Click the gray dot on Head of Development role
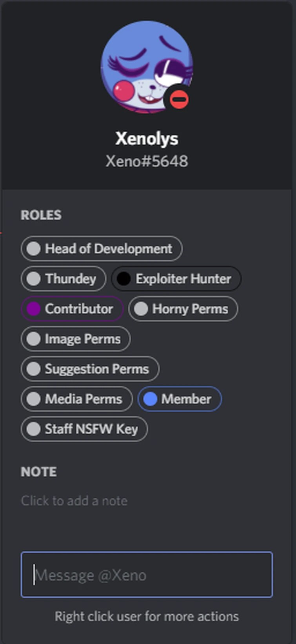Image resolution: width=296 pixels, height=644 pixels. tap(34, 249)
